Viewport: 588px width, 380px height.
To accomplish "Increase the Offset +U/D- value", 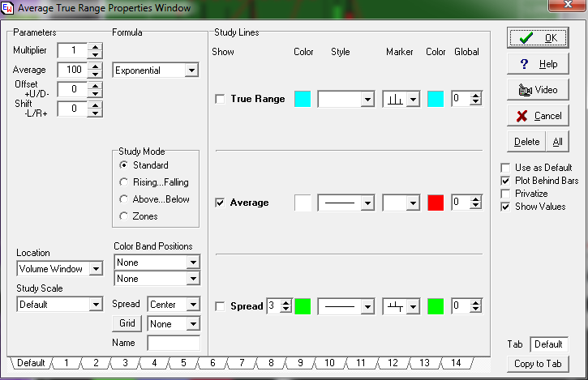I will [95, 86].
